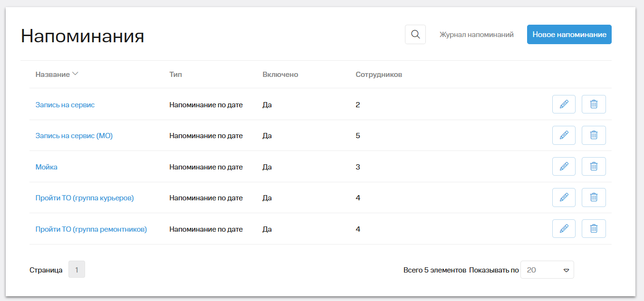The image size is (644, 301).
Task: Open the 'Запись на сервис (МО)' link
Action: [x=74, y=136]
